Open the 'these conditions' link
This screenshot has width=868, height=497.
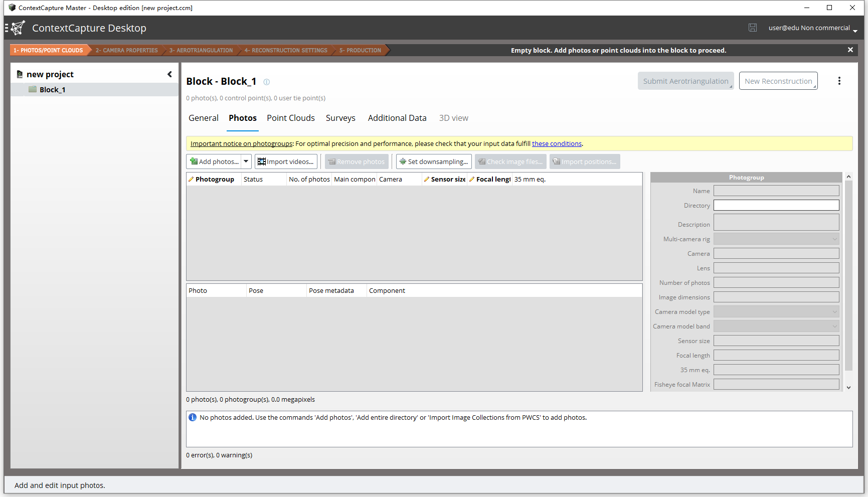click(x=557, y=143)
